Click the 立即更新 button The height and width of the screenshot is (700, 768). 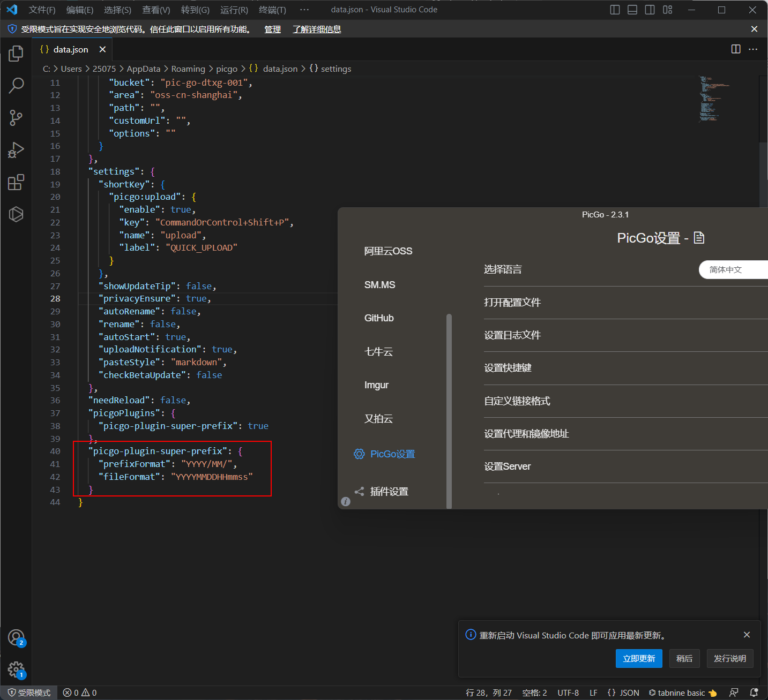click(639, 658)
